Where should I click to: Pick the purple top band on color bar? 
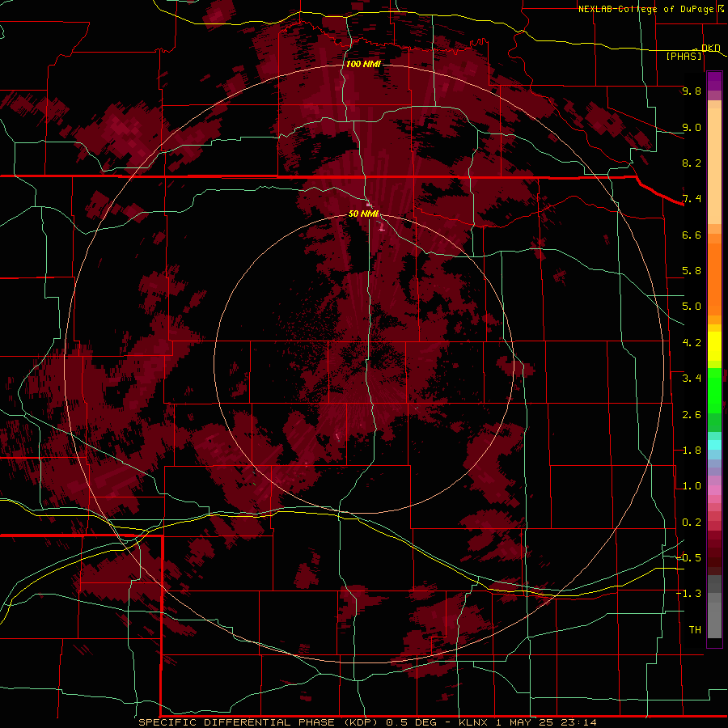(x=714, y=81)
